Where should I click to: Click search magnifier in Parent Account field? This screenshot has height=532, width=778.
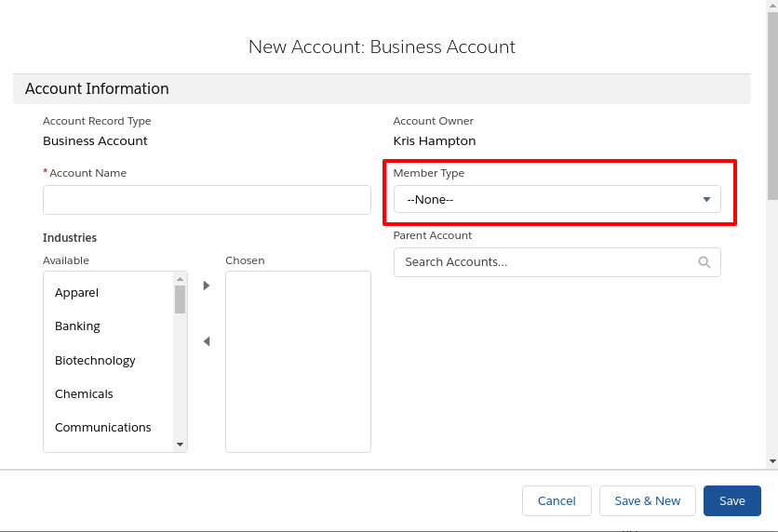click(x=704, y=262)
